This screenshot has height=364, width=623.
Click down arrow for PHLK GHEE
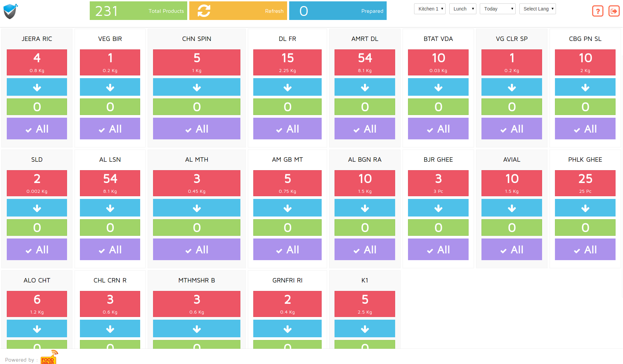click(585, 208)
